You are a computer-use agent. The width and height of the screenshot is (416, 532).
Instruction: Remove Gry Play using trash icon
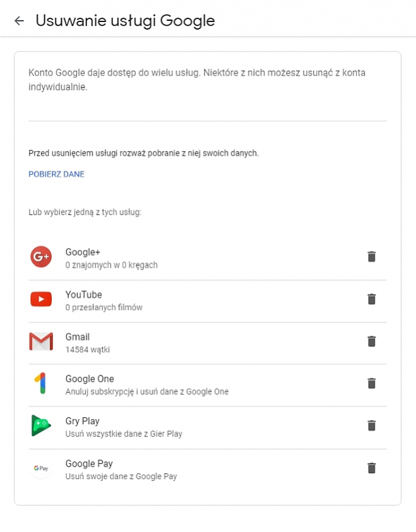click(x=372, y=425)
